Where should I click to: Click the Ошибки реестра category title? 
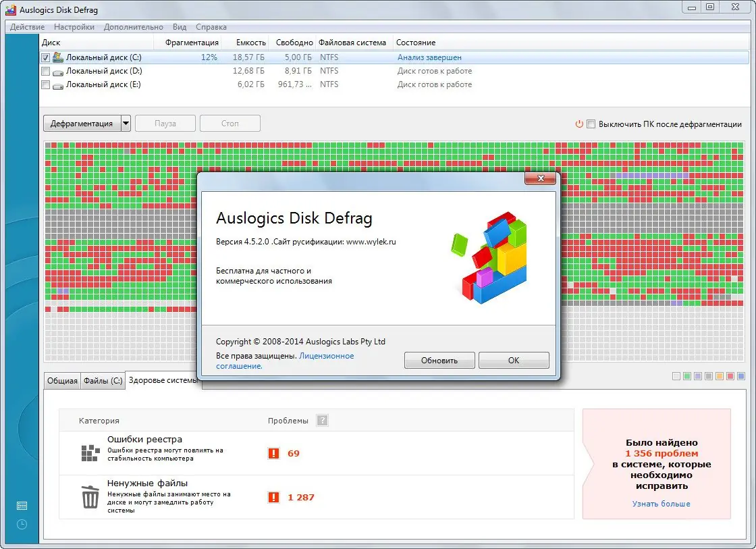[x=144, y=439]
